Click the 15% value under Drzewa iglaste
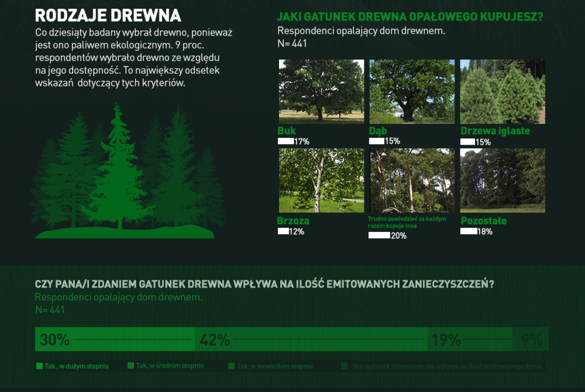The image size is (585, 392). [x=483, y=142]
